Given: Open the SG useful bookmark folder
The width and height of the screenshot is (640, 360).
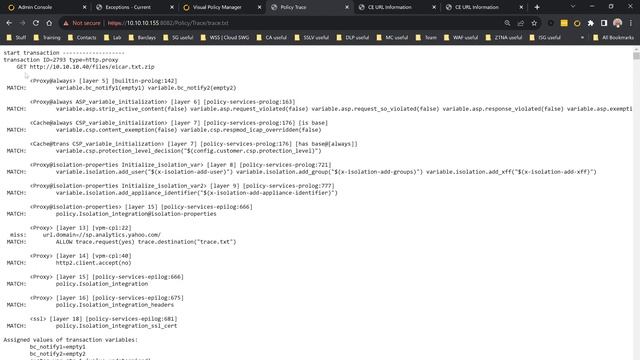Looking at the screenshot, I should click(178, 38).
